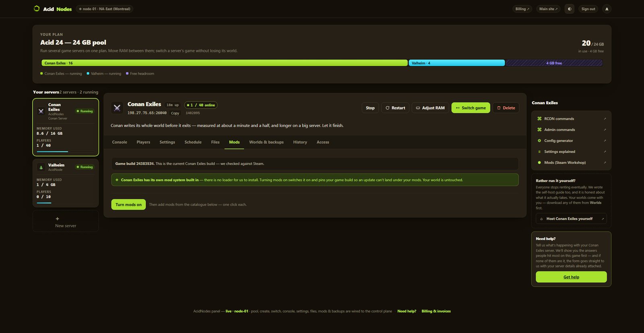Select the Mods tab

(x=234, y=142)
